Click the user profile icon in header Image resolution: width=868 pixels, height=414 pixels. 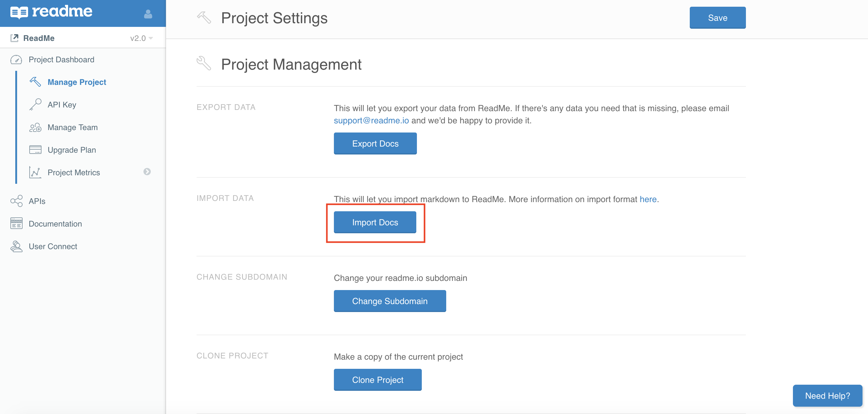(148, 14)
